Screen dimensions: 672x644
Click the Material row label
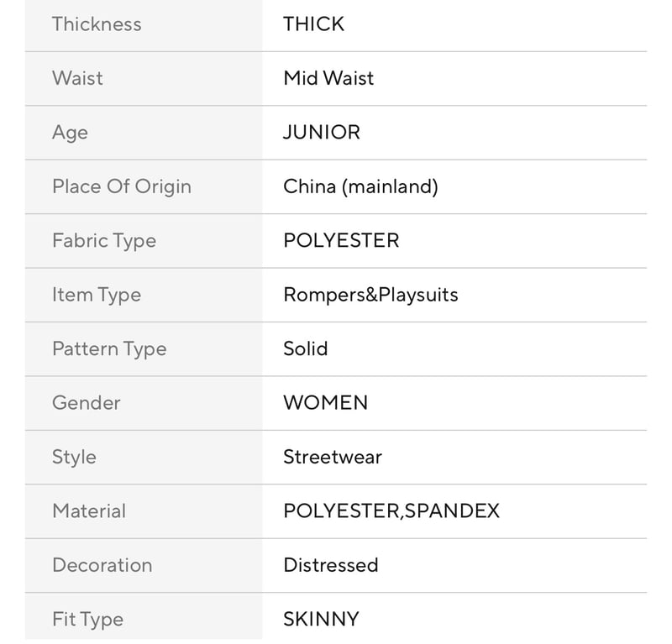(89, 511)
